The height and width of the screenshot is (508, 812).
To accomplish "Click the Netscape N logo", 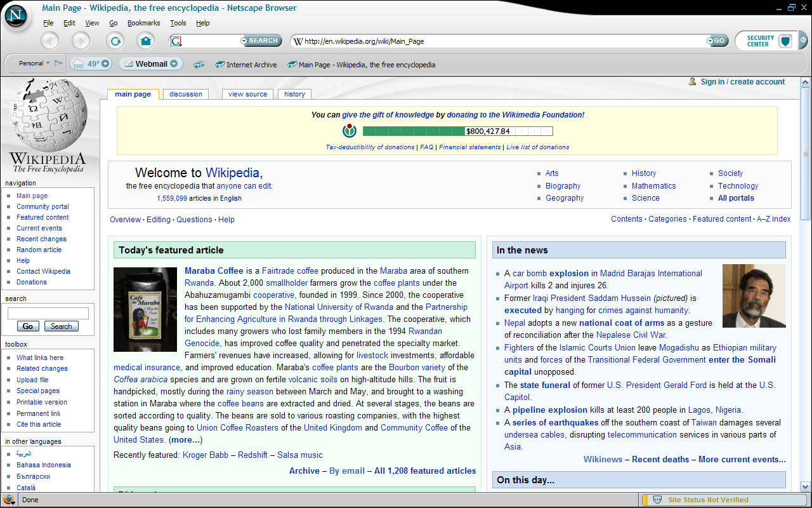I will 16,15.
